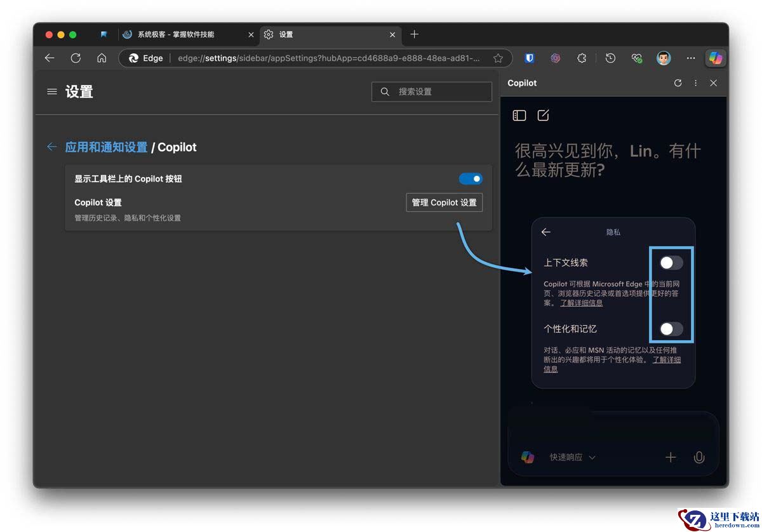Viewport: 762px width, 532px height.
Task: Expand the 快速响应 mode dropdown
Action: [x=573, y=457]
